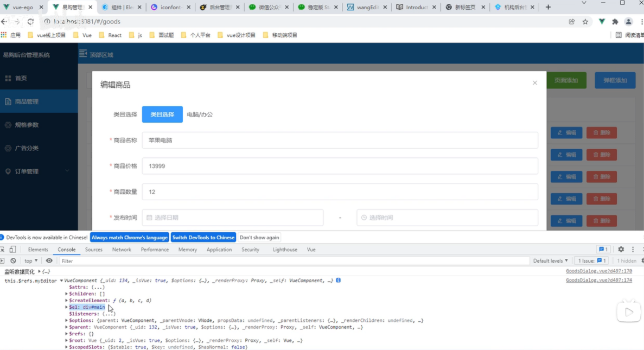Open the apps grid icon in bookmarks bar
The image size is (644, 350).
pos(4,35)
